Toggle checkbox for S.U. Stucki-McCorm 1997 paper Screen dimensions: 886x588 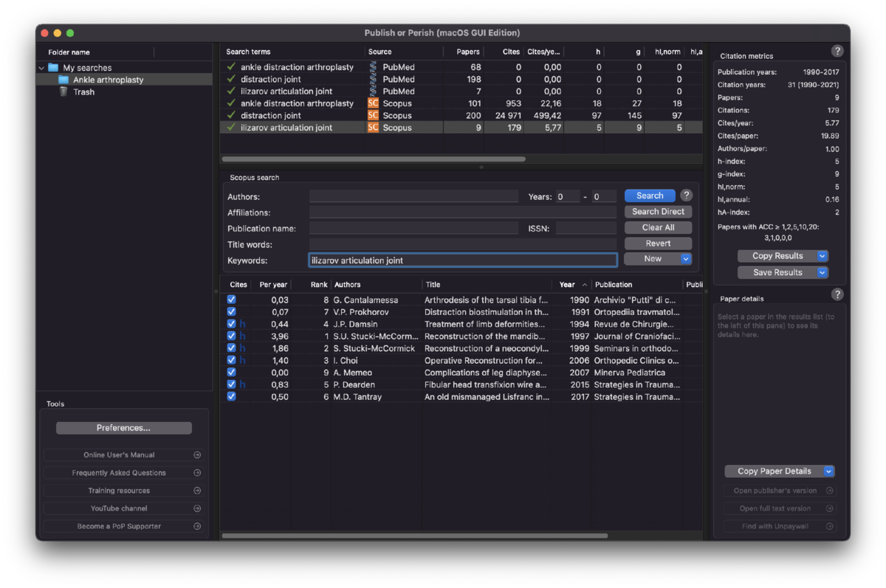coord(232,336)
